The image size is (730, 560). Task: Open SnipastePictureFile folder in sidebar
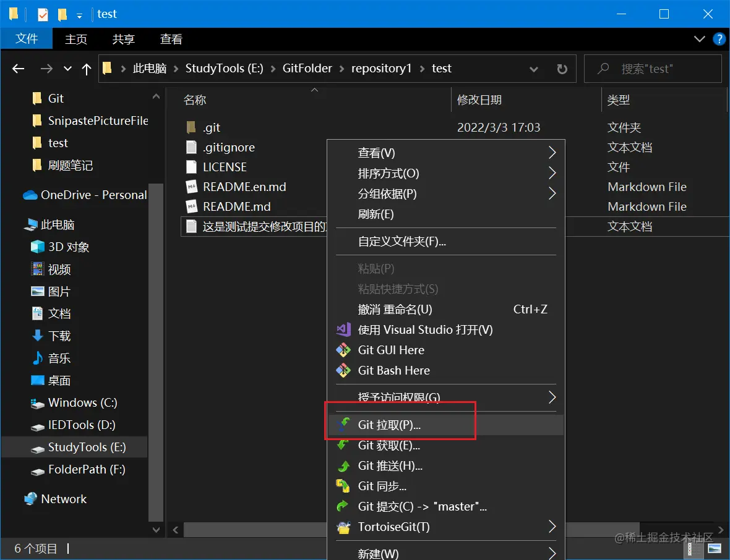coord(91,121)
